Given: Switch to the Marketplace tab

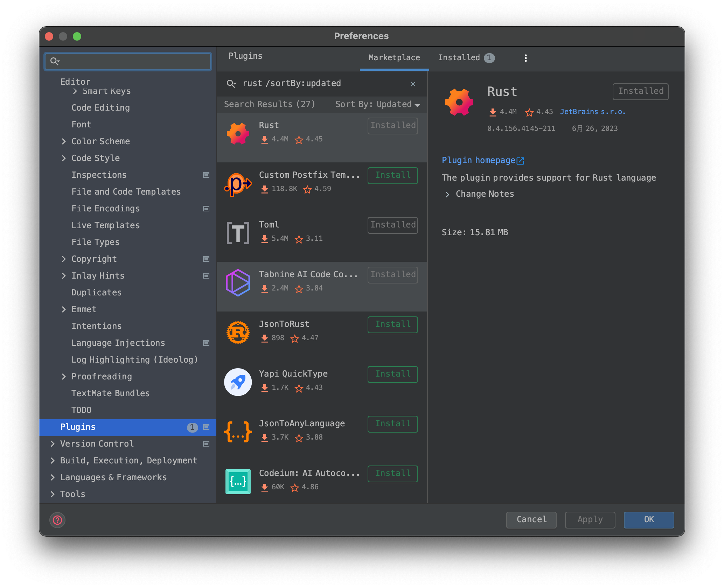Looking at the screenshot, I should tap(394, 58).
